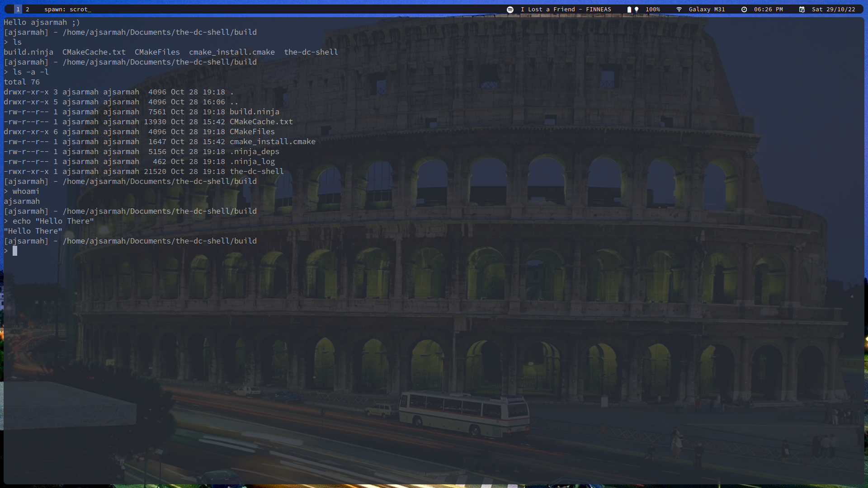
Task: Click the Wi-Fi icon in status bar
Action: pos(679,9)
